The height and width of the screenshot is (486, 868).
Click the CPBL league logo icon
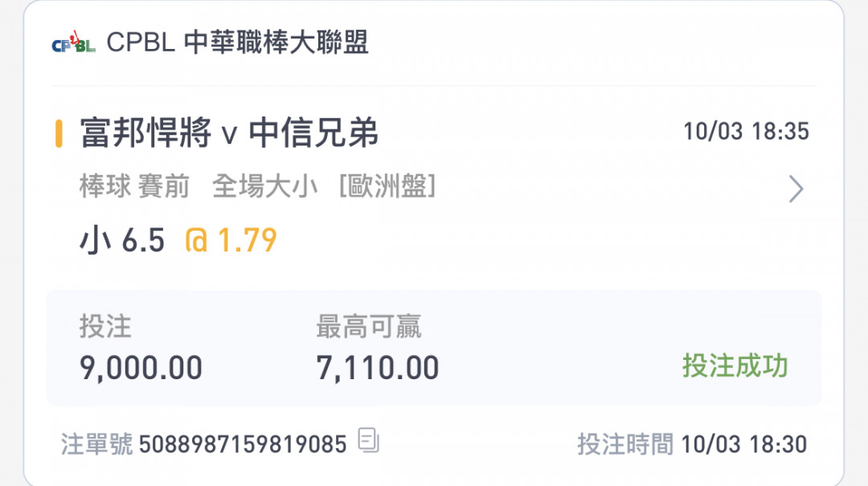pos(73,42)
